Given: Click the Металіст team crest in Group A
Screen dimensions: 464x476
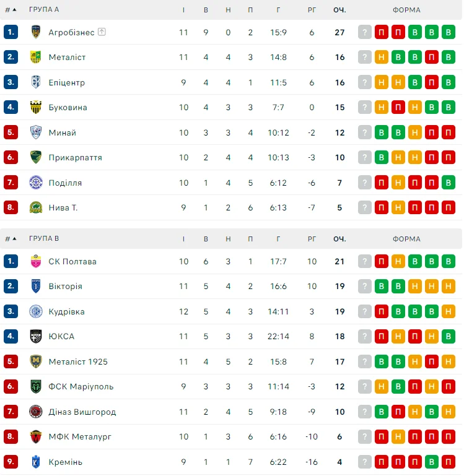Looking at the screenshot, I should coord(35,57).
